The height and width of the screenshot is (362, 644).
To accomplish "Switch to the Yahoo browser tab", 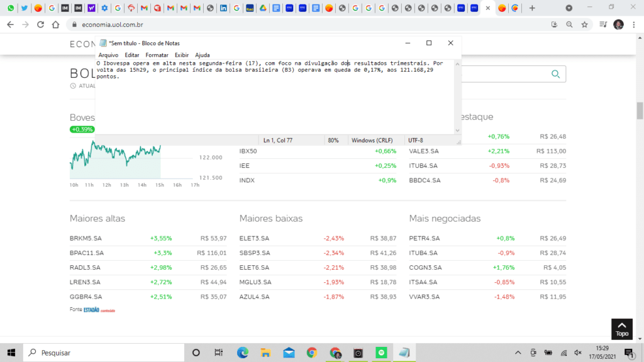I will 91,8.
